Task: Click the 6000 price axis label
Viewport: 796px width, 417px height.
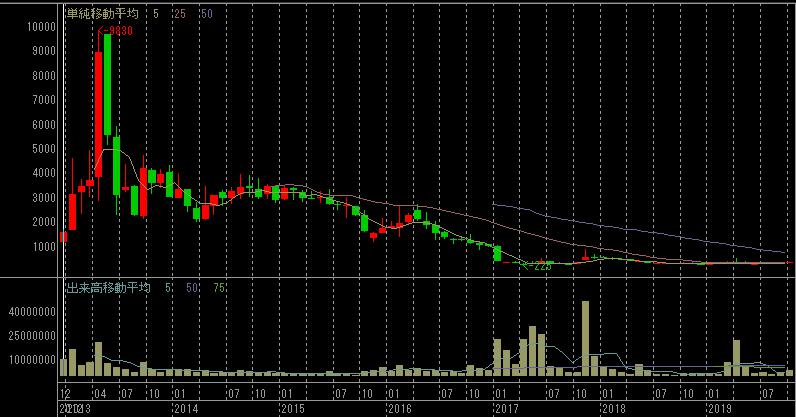Action: (x=44, y=124)
